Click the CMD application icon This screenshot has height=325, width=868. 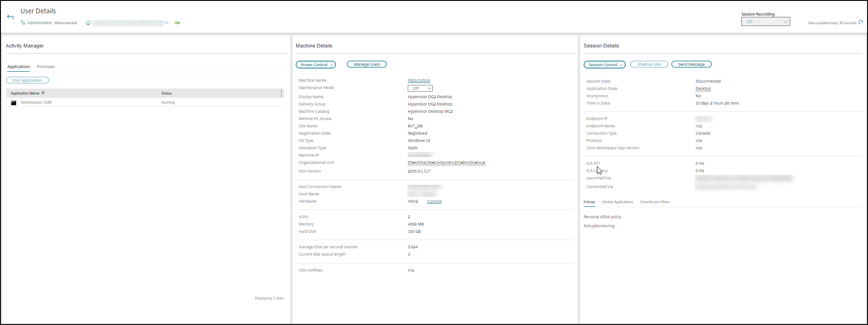pos(14,103)
